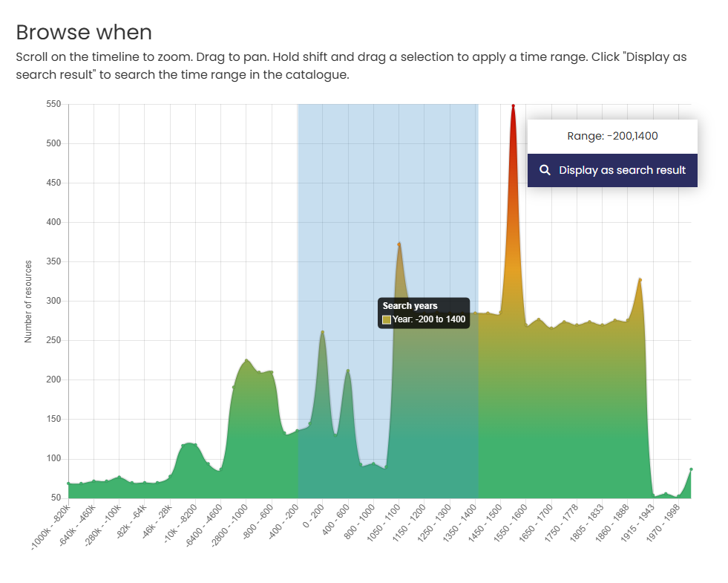Click the Search years tooltip title

(410, 306)
